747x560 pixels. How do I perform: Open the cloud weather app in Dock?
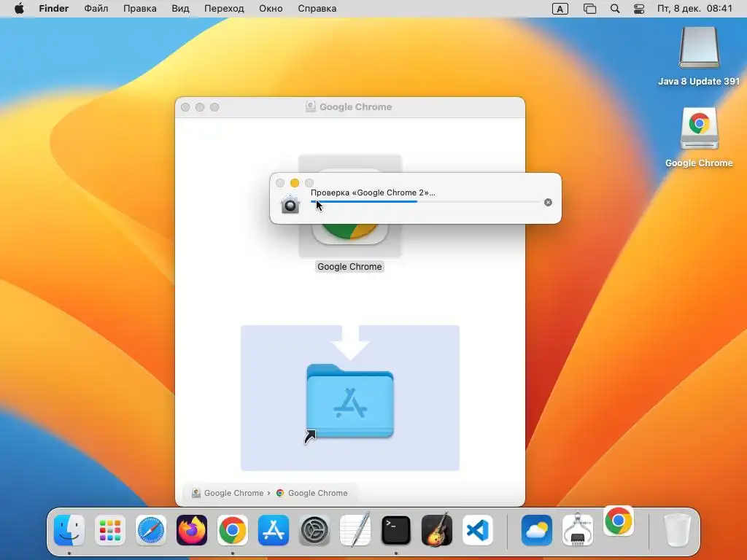[537, 530]
